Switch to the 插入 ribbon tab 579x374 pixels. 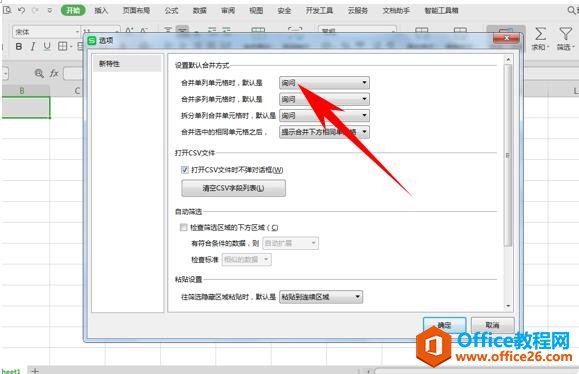click(x=101, y=11)
